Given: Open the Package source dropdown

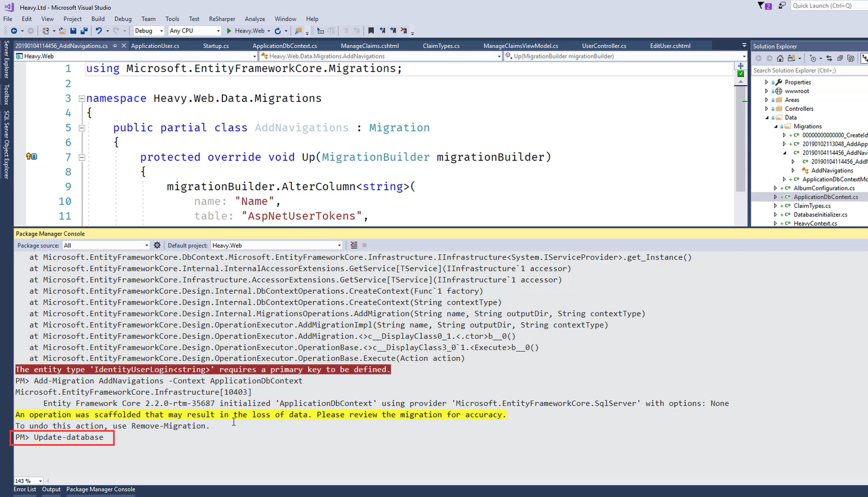Looking at the screenshot, I should tap(106, 245).
